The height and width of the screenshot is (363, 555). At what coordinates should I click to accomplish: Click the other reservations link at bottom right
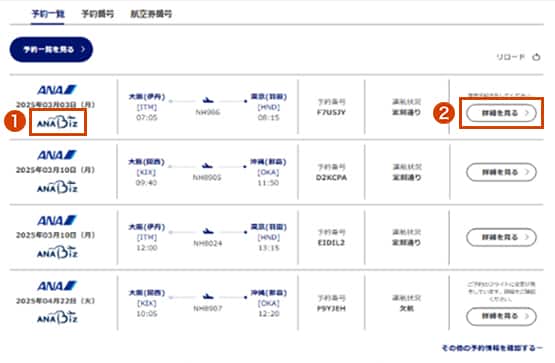492,348
